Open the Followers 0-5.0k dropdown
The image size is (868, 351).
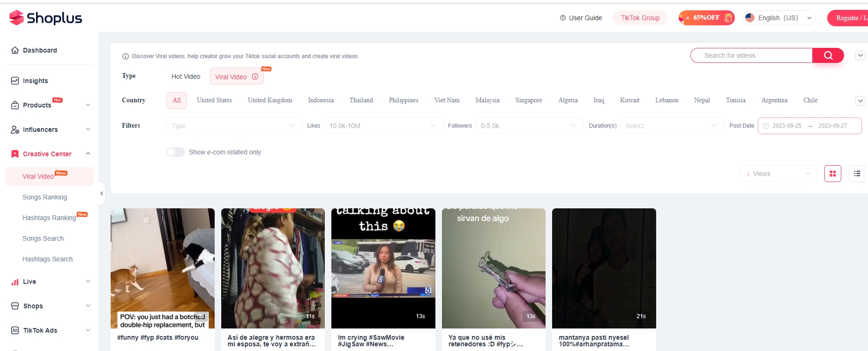pos(530,126)
